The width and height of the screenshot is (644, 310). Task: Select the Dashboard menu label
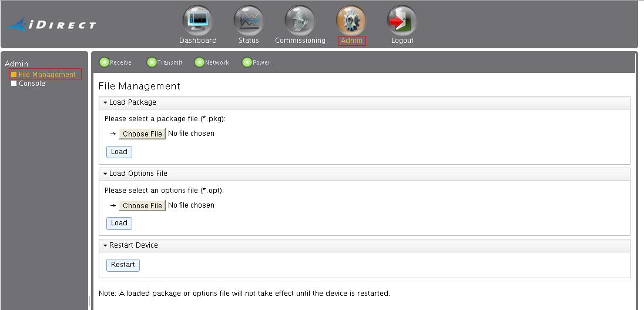click(x=197, y=40)
